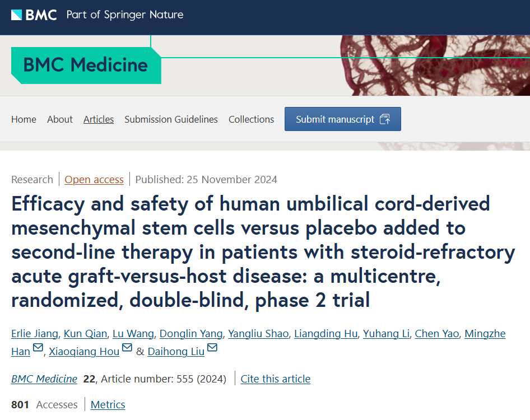Screen dimensions: 530x420
Task: Open the About menu item
Action: pos(60,119)
